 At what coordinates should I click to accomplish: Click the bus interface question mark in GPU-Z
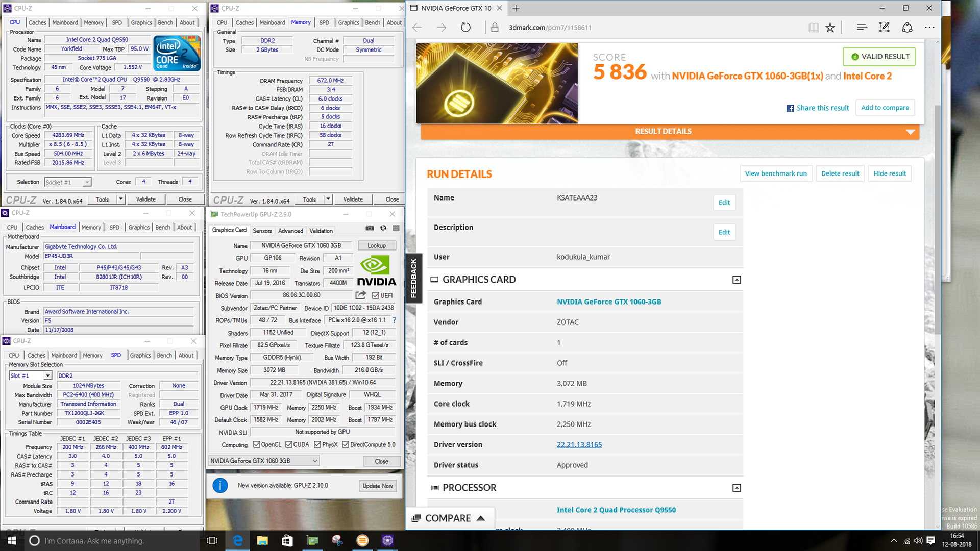[394, 320]
